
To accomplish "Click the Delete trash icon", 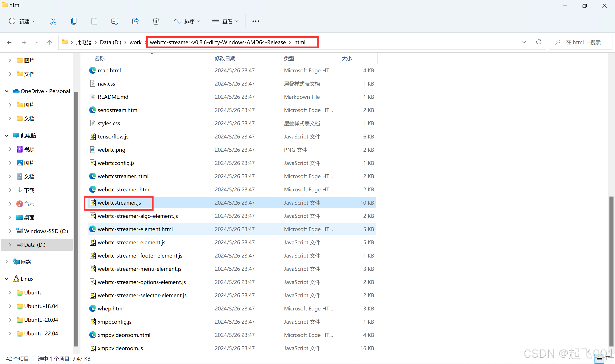I will (156, 21).
